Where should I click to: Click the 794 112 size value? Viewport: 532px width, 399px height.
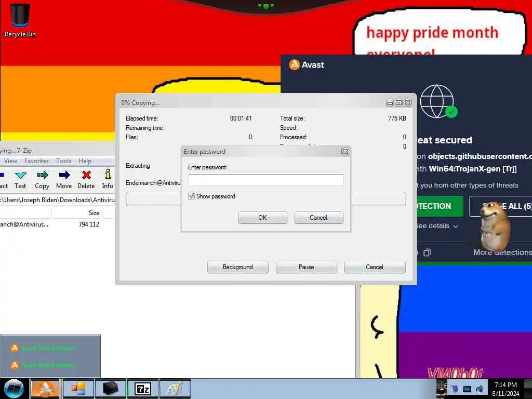coord(89,224)
